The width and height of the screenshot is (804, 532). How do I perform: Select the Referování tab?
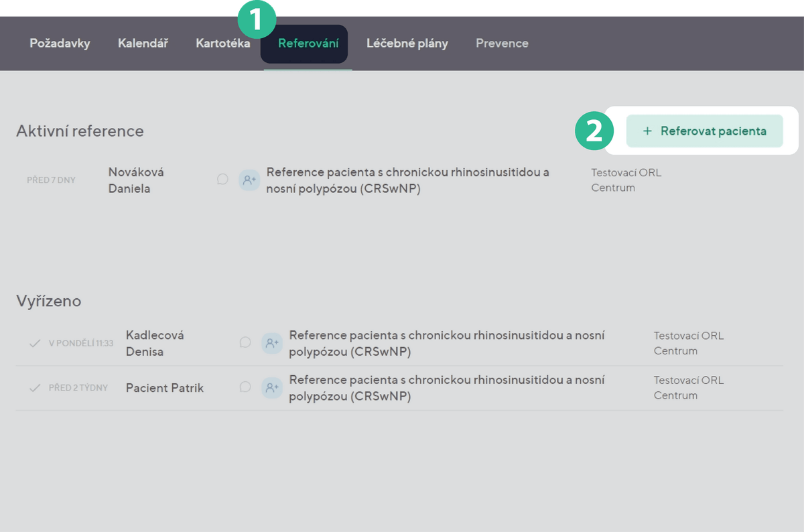[308, 44]
